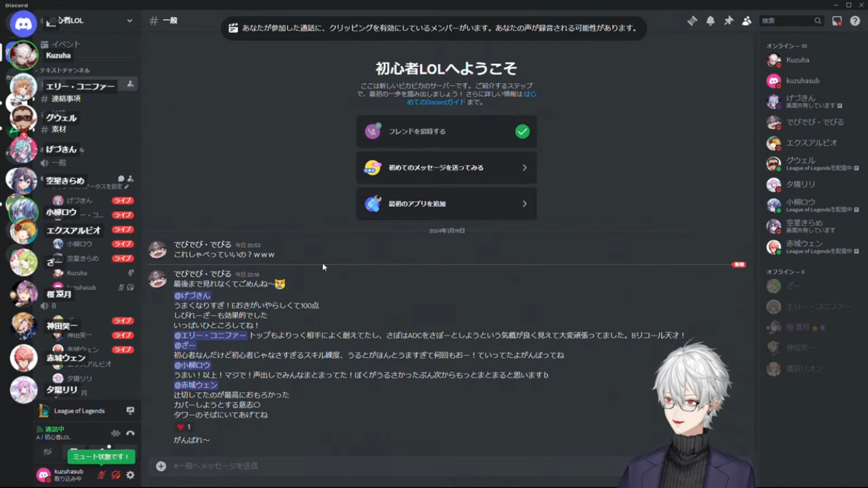868x488 pixels.
Task: Open 素材 text channel
Action: (59, 129)
